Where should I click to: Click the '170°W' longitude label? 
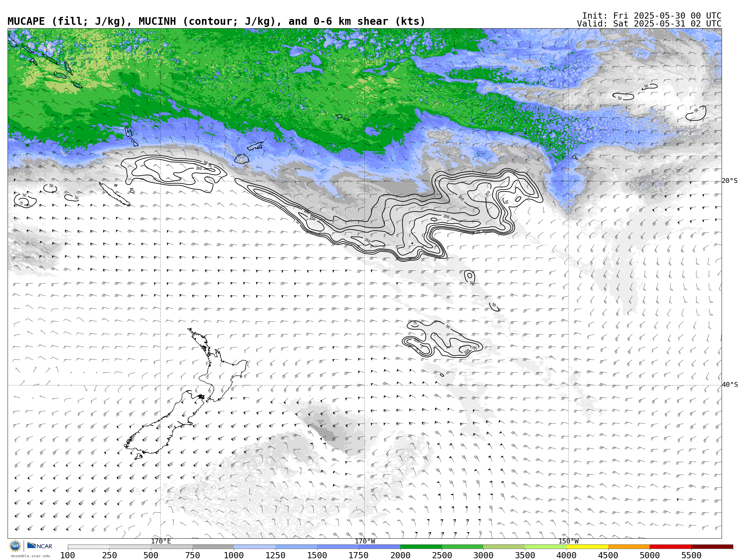365,541
